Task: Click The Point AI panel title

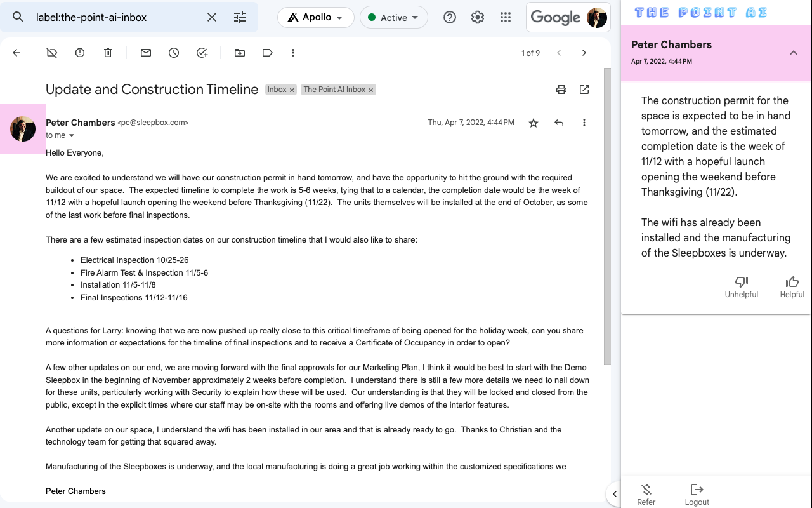Action: click(x=701, y=13)
